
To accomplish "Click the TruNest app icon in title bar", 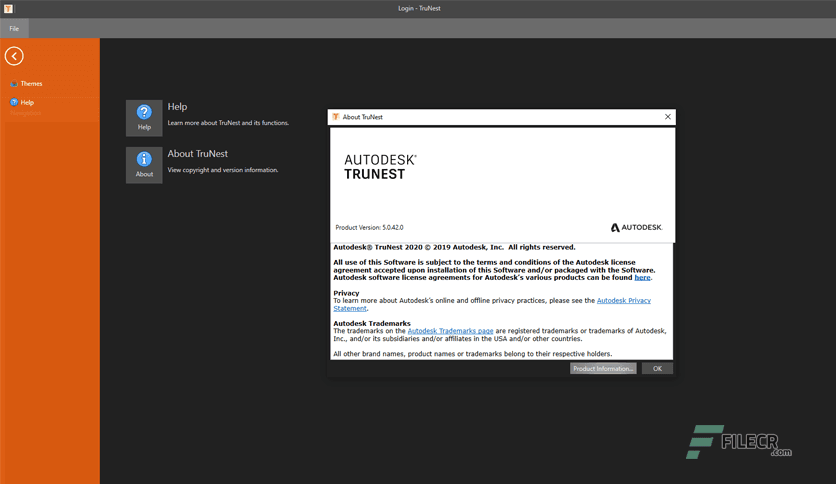I will pos(9,9).
